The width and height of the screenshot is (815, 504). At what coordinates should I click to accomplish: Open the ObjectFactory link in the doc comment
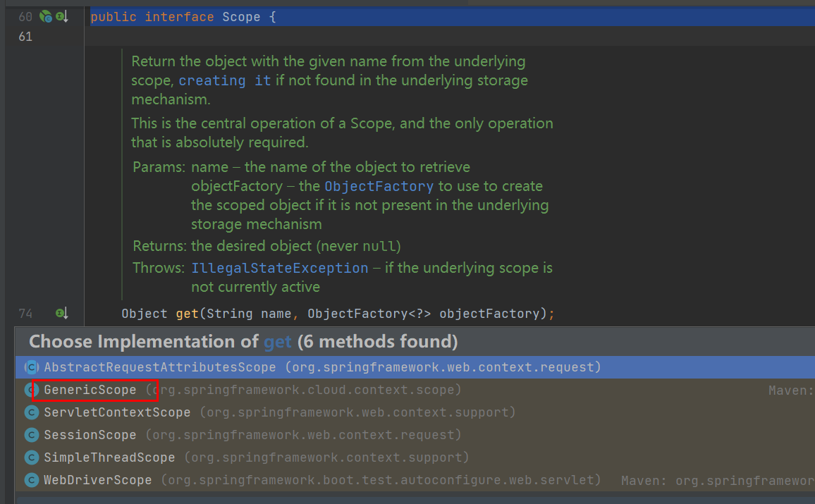tap(379, 186)
